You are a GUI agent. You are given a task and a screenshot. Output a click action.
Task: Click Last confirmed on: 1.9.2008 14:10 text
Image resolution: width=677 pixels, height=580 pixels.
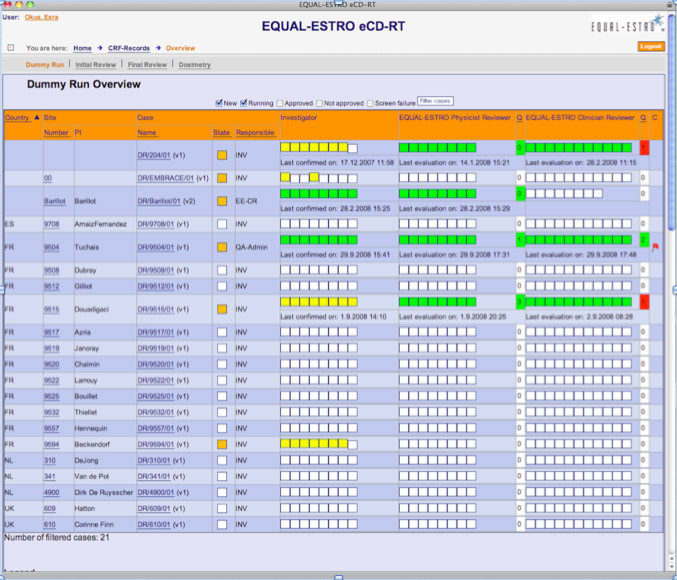(x=333, y=317)
